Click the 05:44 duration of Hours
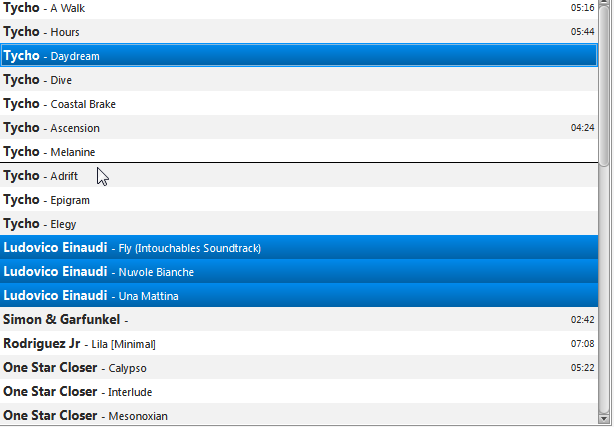 click(582, 31)
